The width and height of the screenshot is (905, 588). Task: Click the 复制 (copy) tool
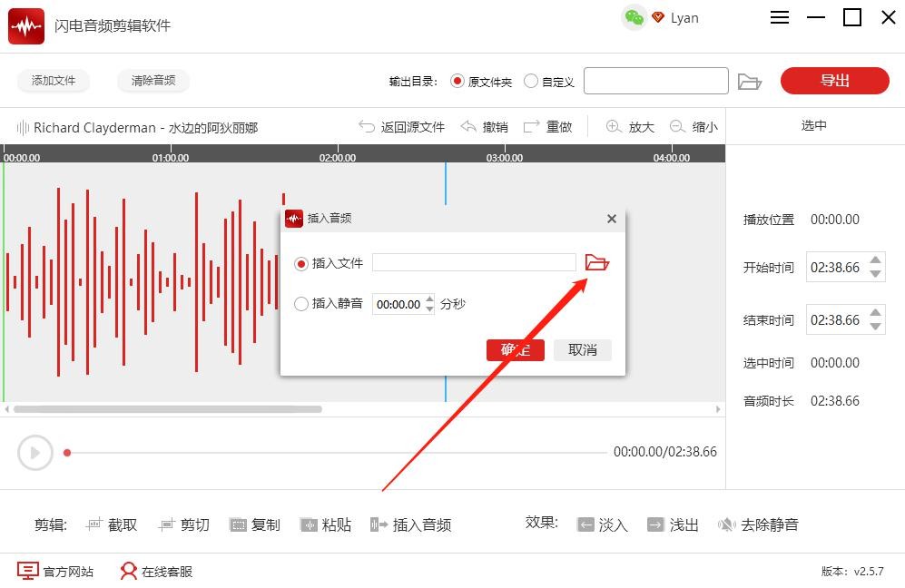click(255, 524)
